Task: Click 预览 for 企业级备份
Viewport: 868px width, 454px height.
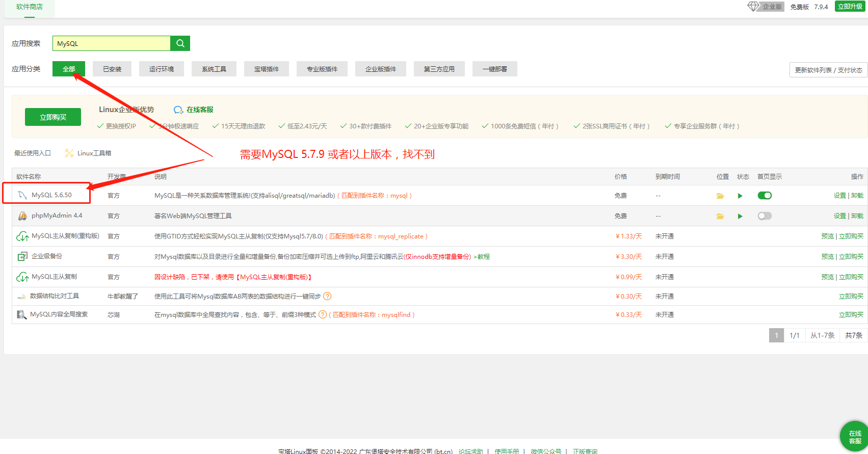Action: [828, 257]
